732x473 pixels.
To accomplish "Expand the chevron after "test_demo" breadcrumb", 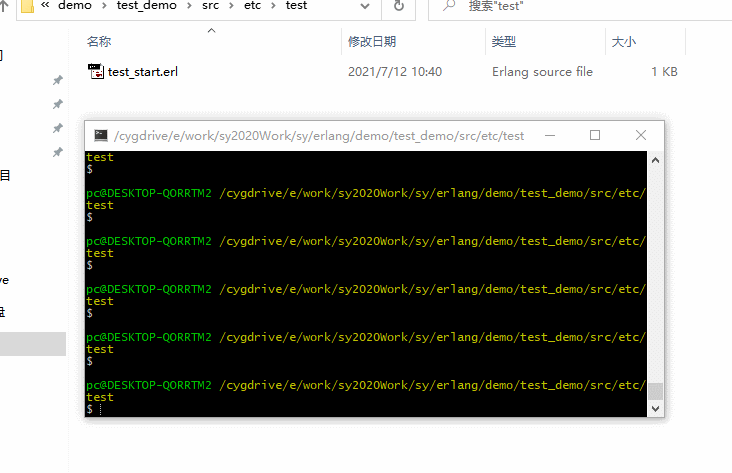I will tap(190, 6).
